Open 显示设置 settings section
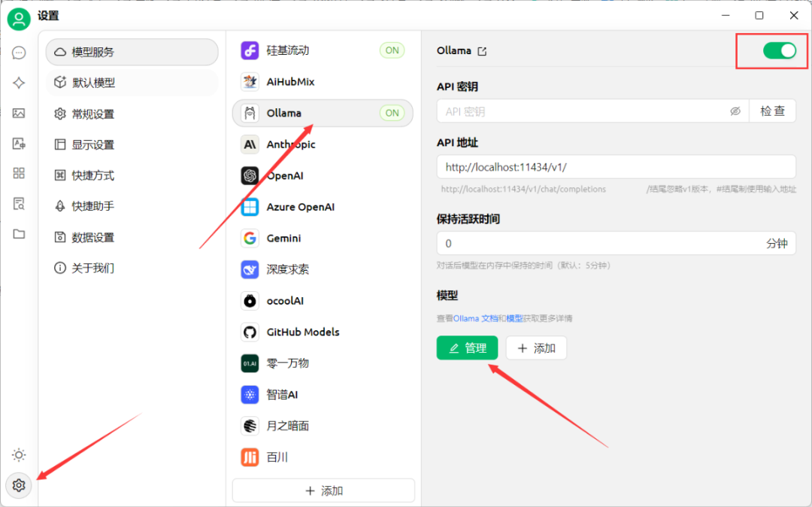The image size is (812, 507). [132, 144]
